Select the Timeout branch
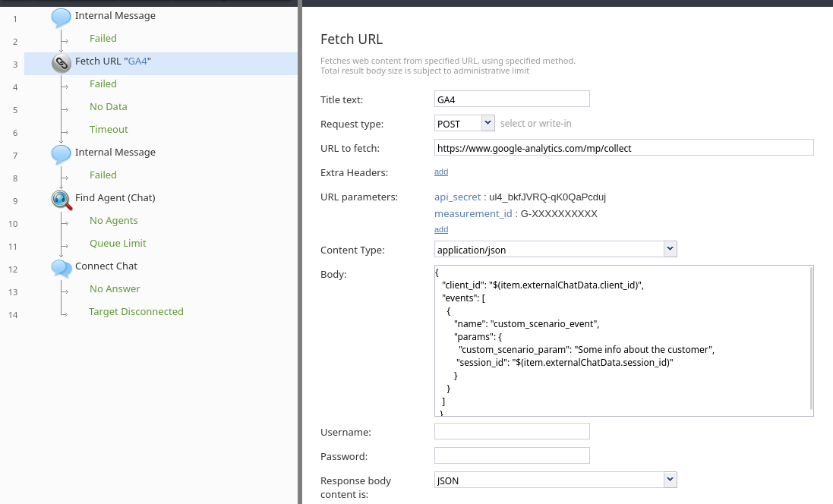 (109, 130)
